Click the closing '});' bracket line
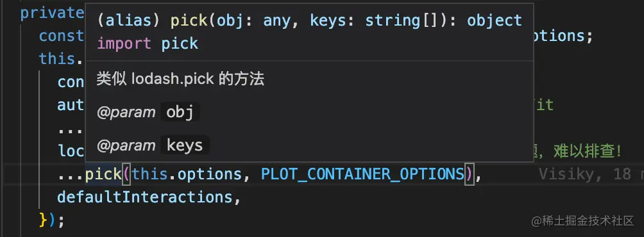This screenshot has height=237, width=644. [52, 220]
